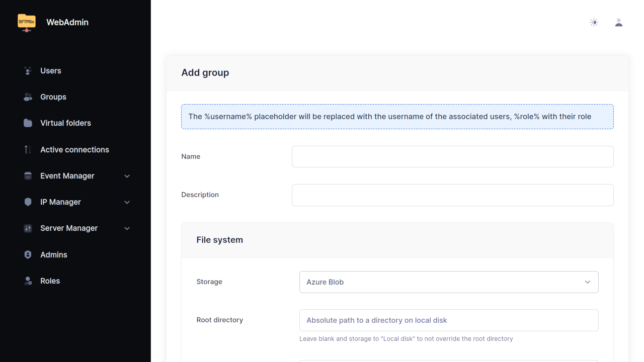Open the user profile menu
The width and height of the screenshot is (644, 362).
tap(619, 23)
